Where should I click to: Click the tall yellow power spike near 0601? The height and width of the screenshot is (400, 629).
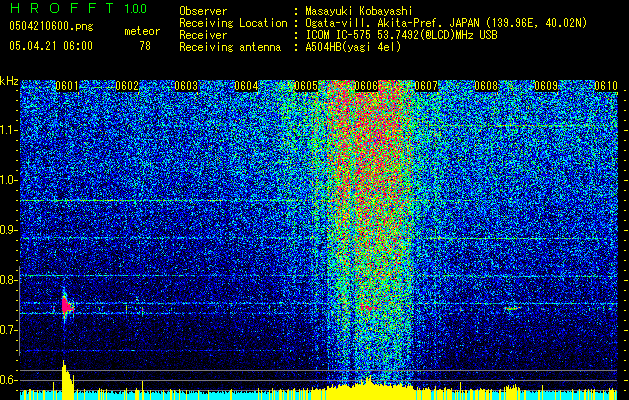(x=67, y=380)
